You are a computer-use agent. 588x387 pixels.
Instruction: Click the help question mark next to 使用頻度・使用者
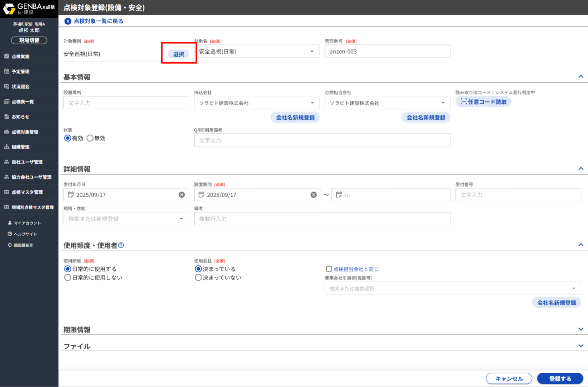click(x=121, y=245)
